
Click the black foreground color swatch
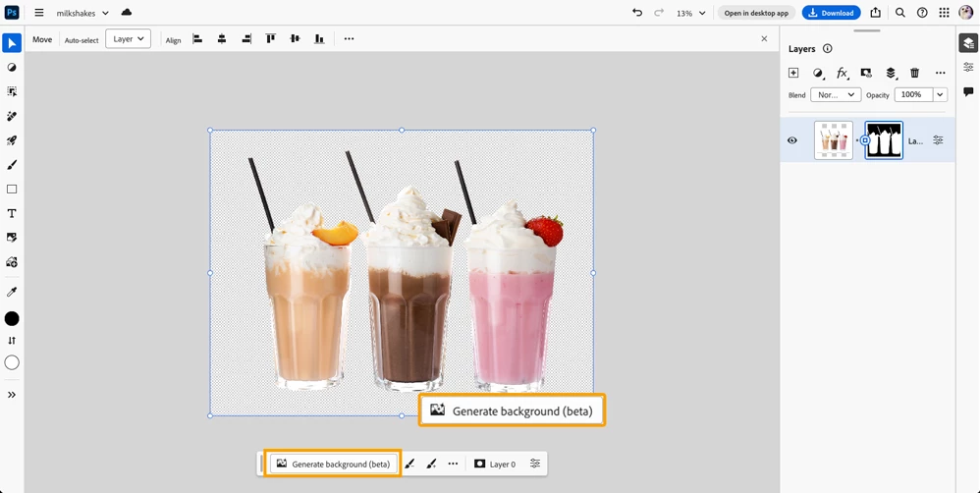[12, 318]
